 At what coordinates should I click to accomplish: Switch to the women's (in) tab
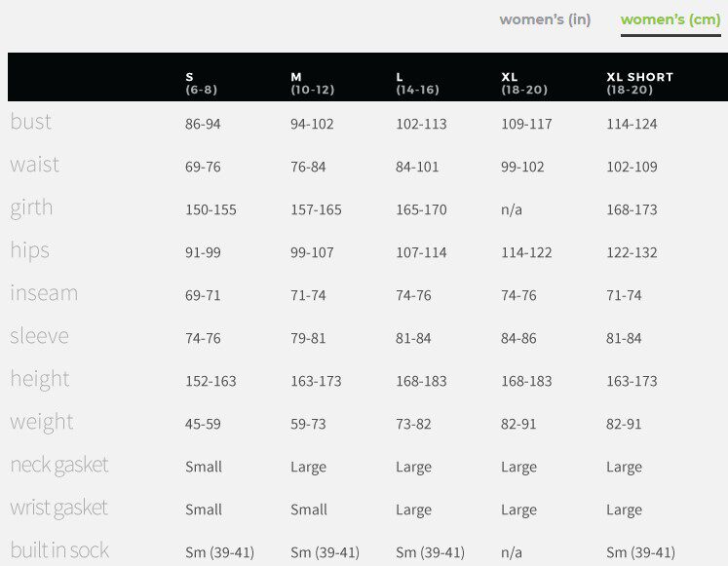pos(545,19)
